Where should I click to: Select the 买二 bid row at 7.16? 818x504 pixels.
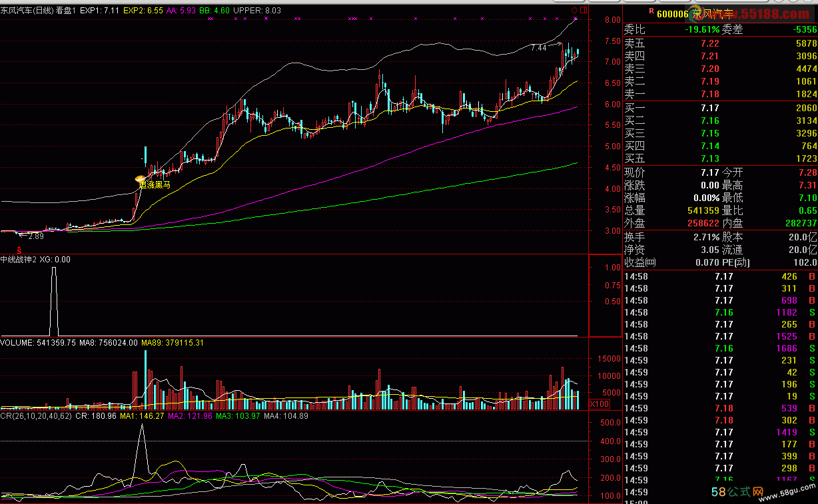(720, 121)
